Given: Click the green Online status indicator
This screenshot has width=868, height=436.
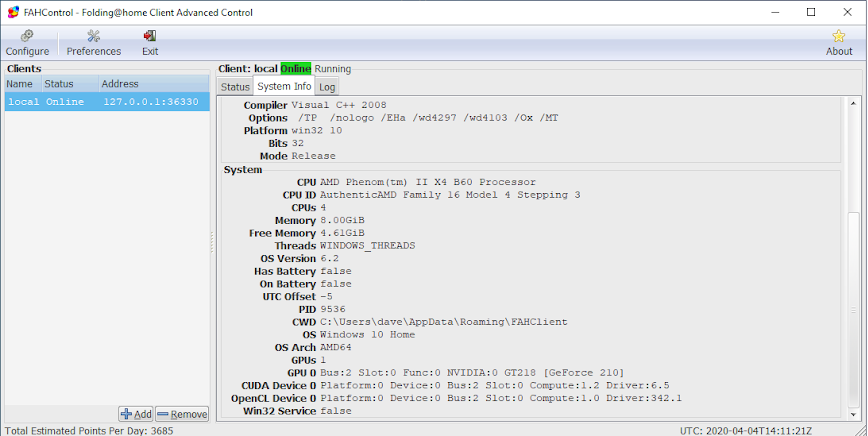Looking at the screenshot, I should tap(296, 69).
